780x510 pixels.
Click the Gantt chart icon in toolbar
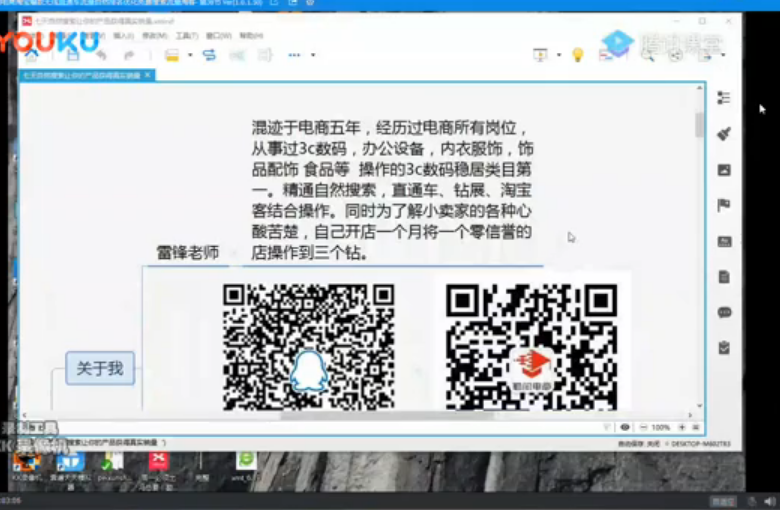point(605,55)
